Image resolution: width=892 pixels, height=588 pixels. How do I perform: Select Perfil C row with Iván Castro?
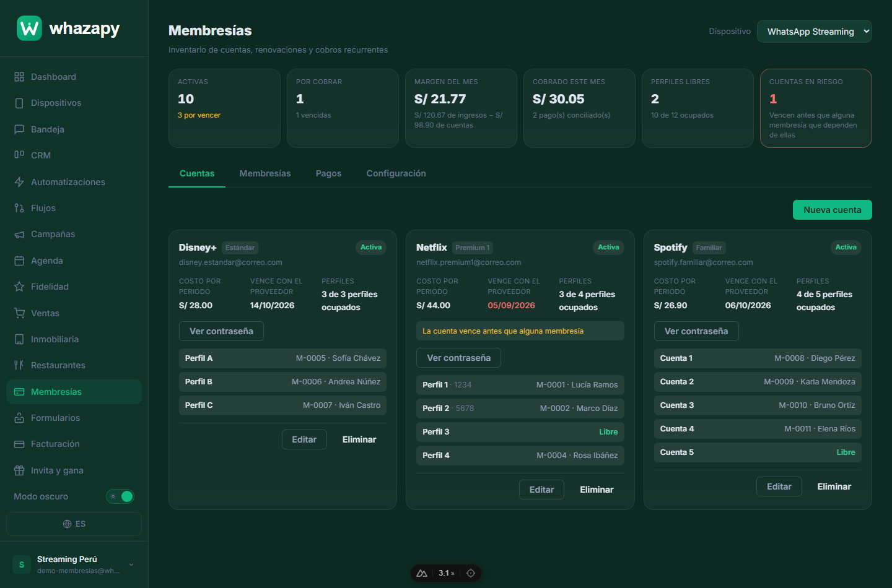(282, 405)
